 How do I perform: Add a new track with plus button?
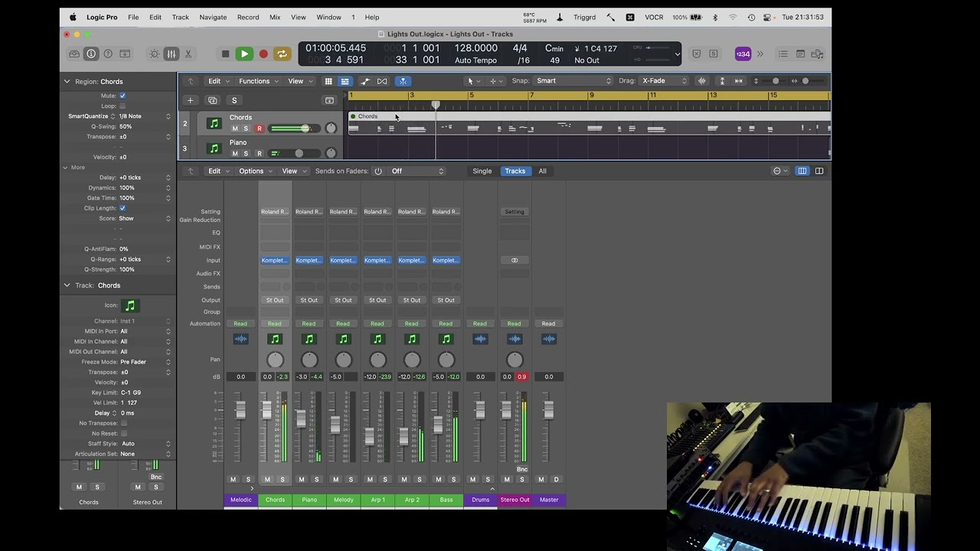coord(190,100)
